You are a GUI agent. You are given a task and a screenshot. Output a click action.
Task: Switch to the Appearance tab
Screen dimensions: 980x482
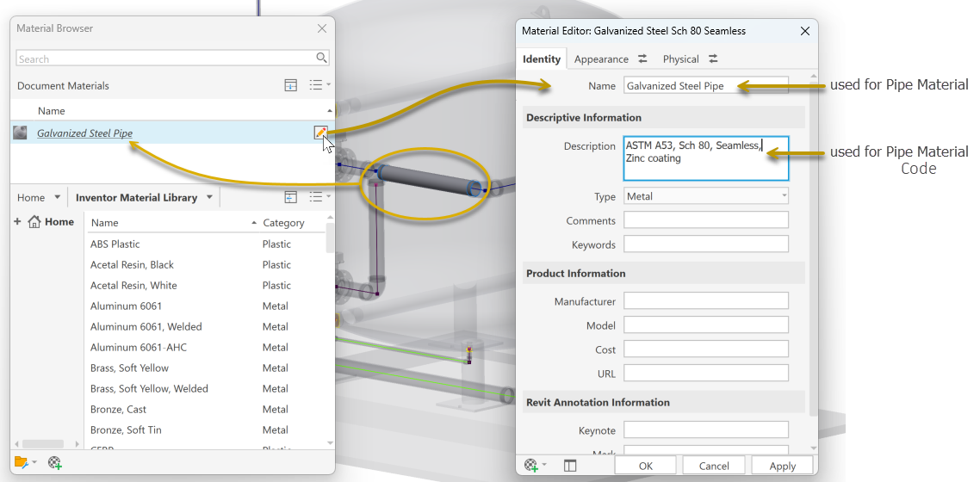tap(601, 59)
